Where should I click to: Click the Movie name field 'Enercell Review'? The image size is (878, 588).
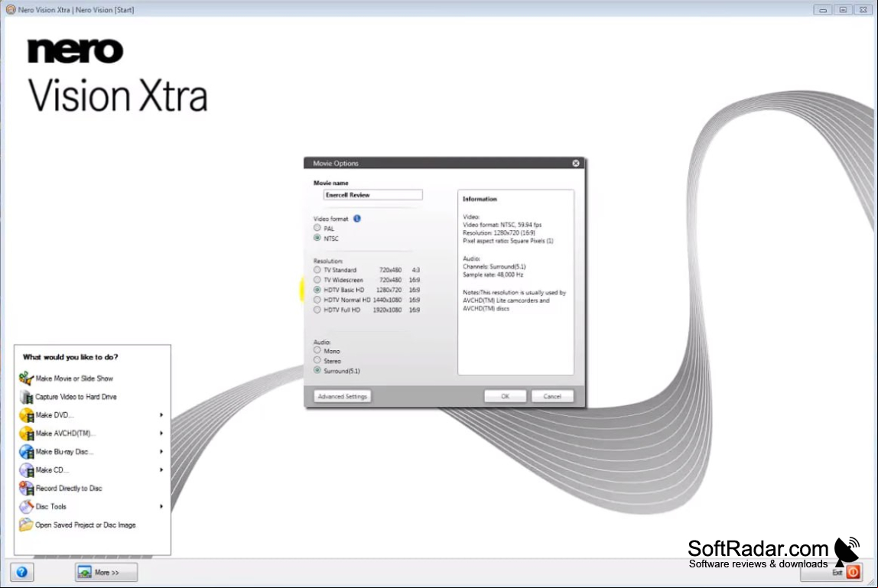(x=373, y=195)
